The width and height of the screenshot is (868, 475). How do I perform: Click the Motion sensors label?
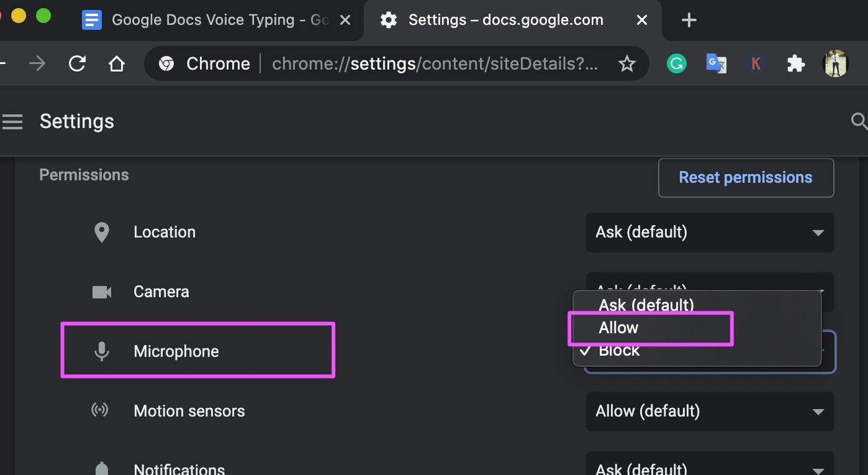[x=189, y=411]
